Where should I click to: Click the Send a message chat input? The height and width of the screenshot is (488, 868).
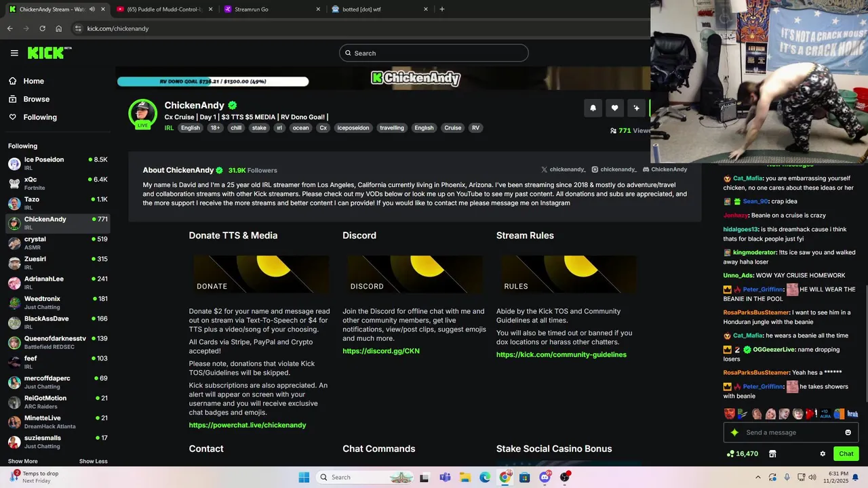[x=790, y=432]
